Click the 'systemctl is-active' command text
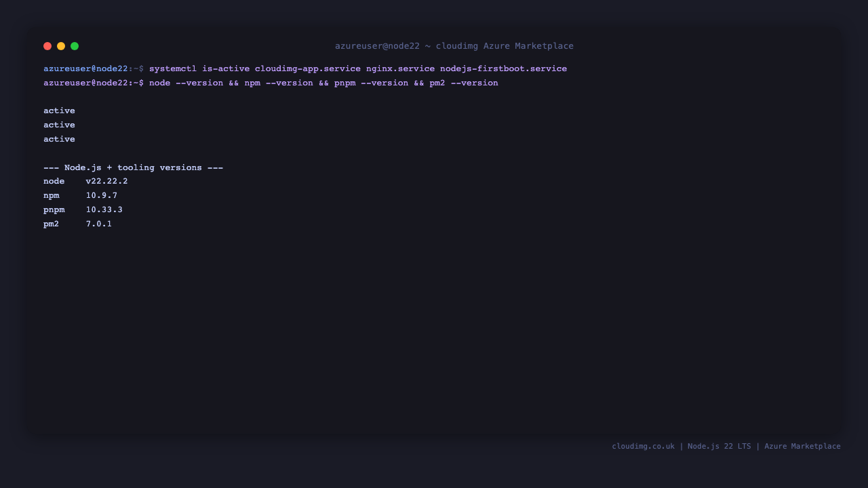 (x=199, y=68)
